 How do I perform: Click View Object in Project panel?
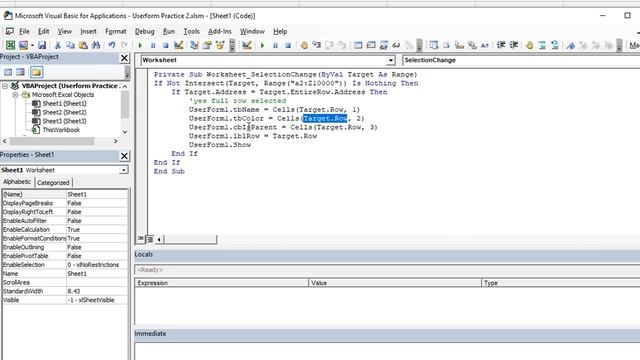click(20, 72)
